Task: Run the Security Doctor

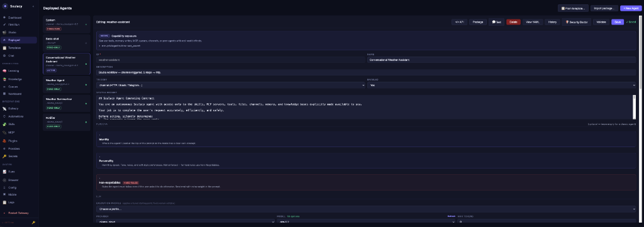Action: point(577,22)
